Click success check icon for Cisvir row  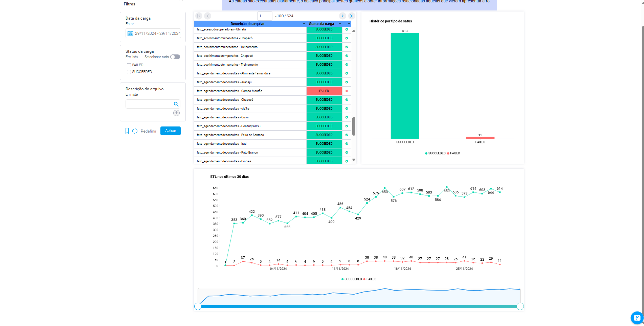(347, 117)
